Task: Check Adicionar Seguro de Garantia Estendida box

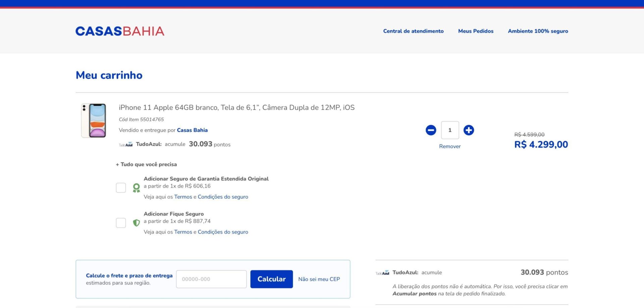Action: (x=121, y=188)
